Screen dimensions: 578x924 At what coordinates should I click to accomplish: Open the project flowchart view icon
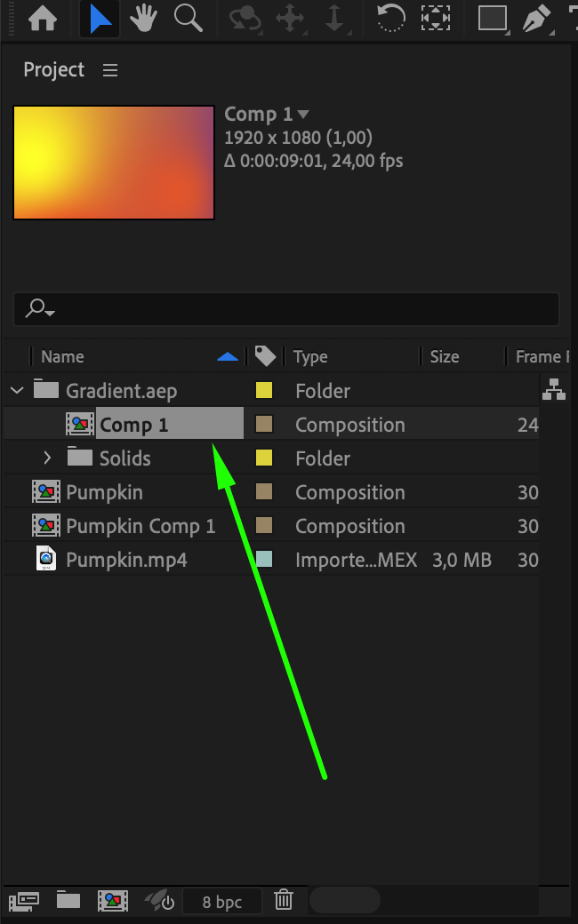click(x=554, y=390)
